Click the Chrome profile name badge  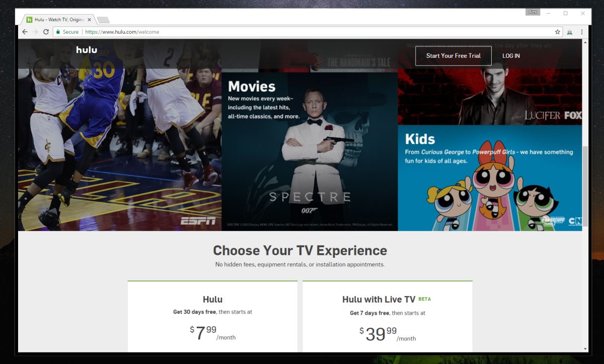[x=533, y=12]
